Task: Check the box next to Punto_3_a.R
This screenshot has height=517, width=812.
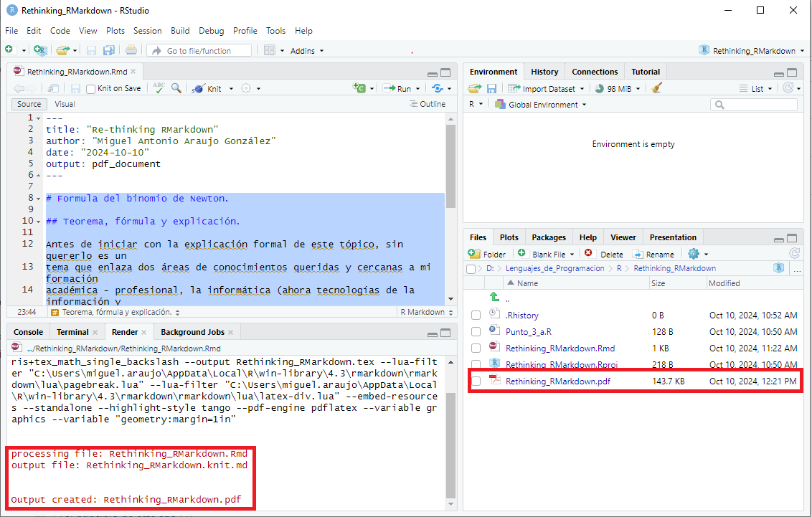Action: [476, 332]
